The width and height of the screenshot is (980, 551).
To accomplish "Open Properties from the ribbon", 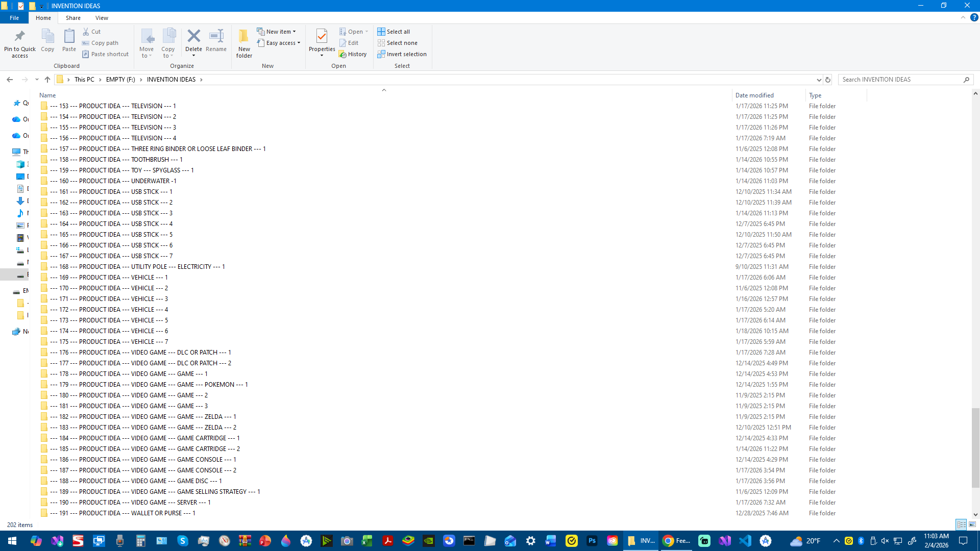I will (x=322, y=39).
